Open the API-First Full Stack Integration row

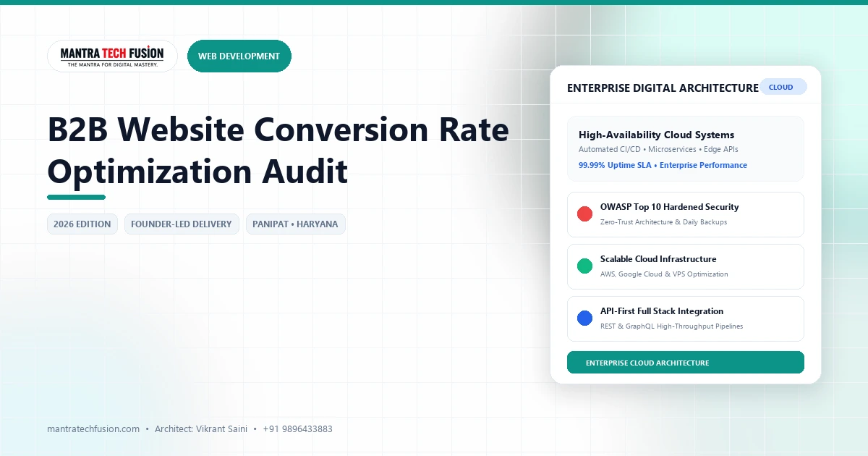[x=685, y=318]
